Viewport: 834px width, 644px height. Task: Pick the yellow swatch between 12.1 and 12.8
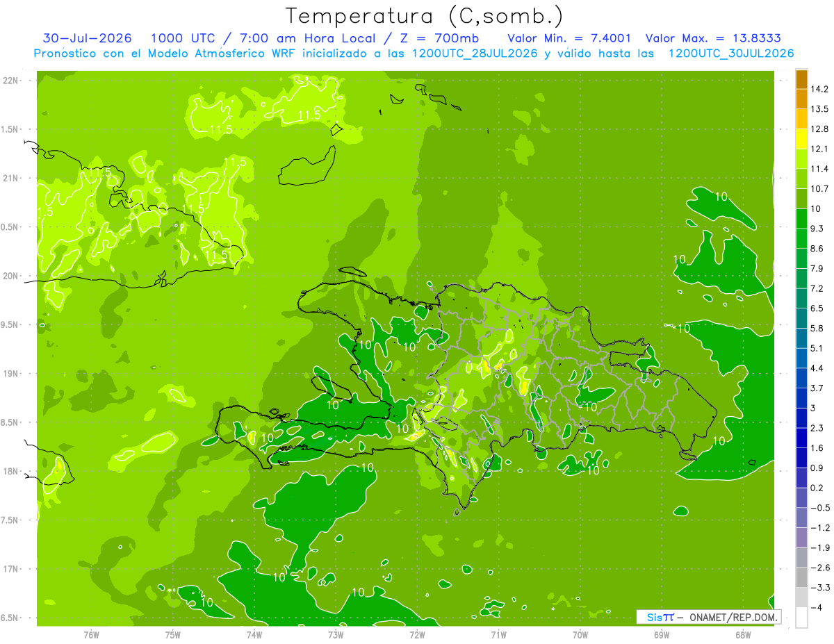coord(801,138)
